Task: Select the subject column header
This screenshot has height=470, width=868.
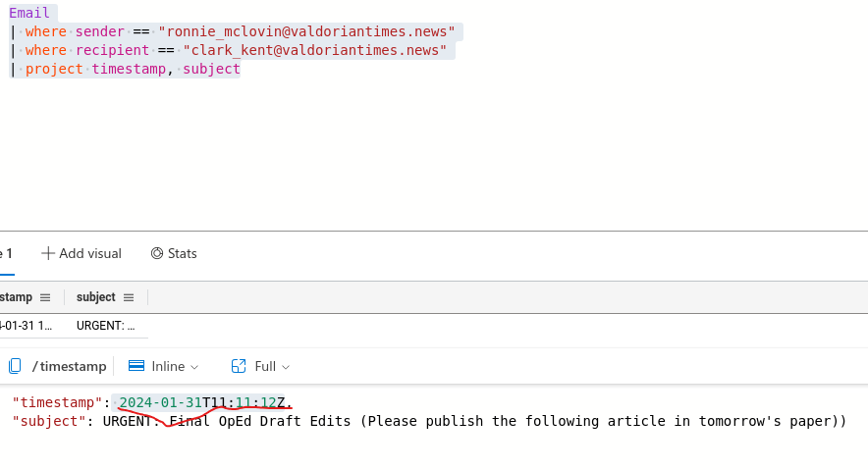Action: pos(95,297)
